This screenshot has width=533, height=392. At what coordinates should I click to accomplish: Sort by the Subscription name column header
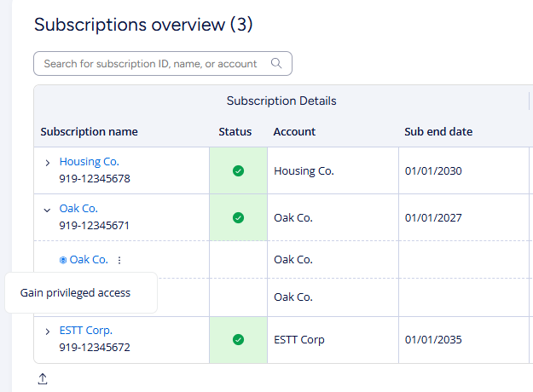point(89,131)
